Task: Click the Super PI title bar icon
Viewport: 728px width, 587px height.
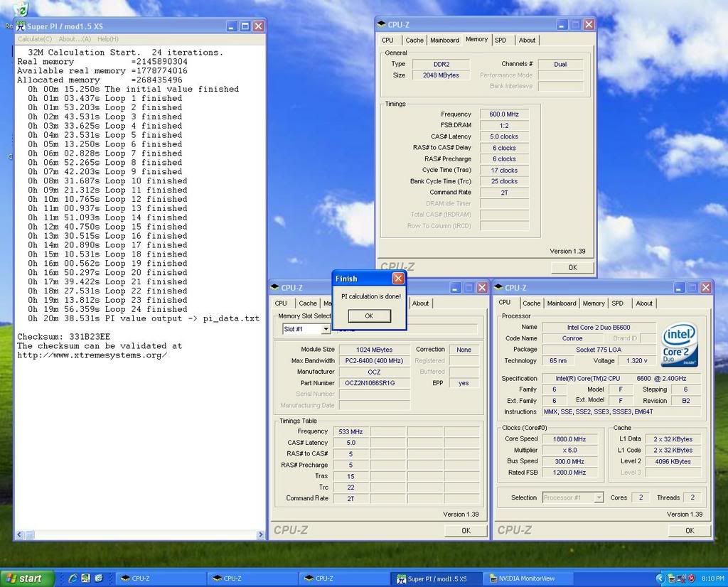Action: 21,26
